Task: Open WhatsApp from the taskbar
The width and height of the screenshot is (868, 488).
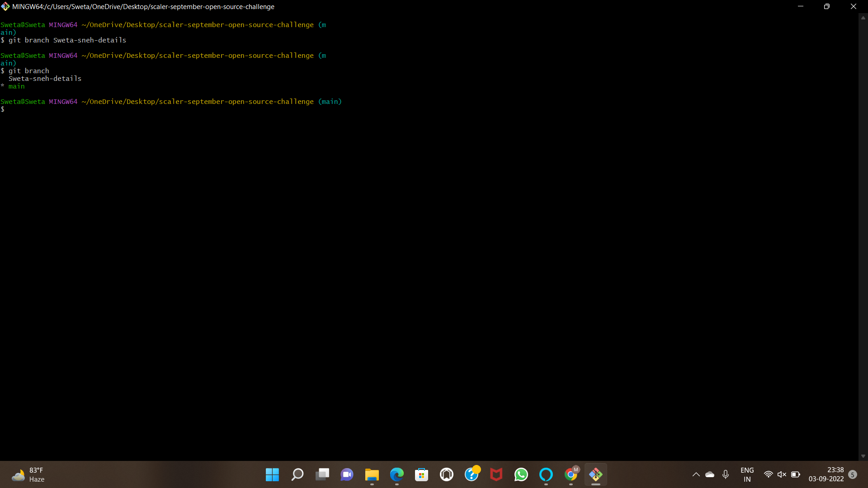Action: 521,474
